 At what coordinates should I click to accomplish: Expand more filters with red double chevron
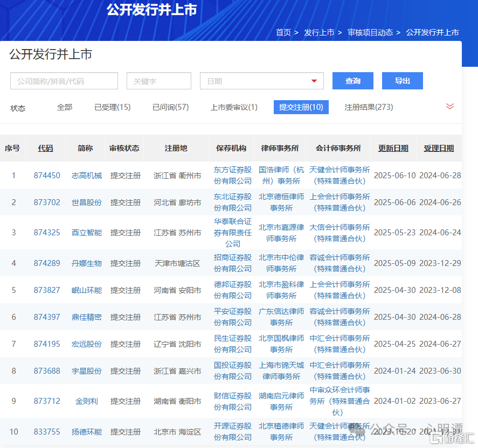(x=449, y=107)
